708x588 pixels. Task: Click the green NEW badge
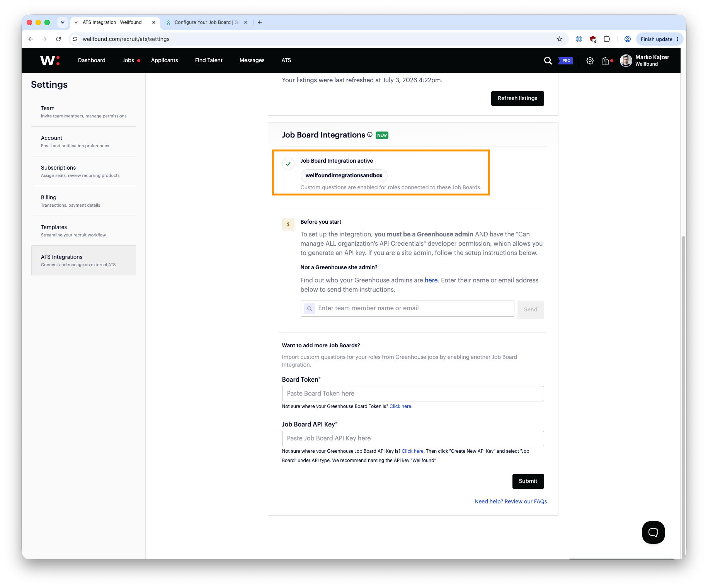click(x=382, y=135)
